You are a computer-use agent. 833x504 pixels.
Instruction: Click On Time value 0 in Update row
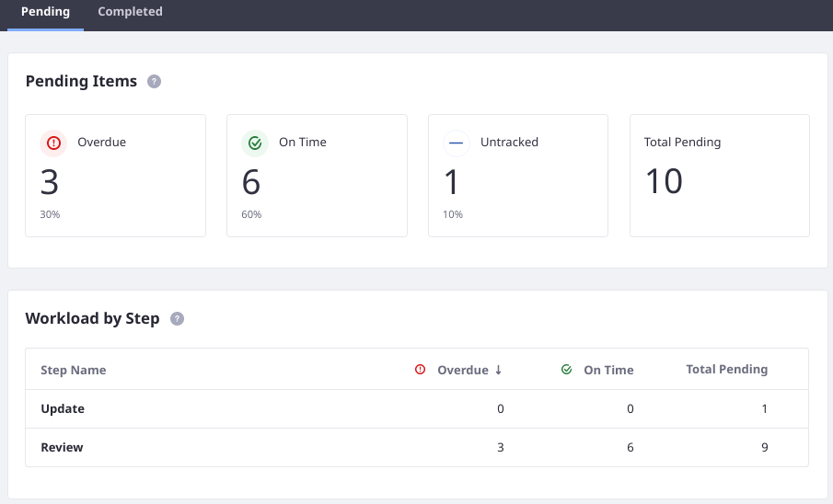tap(631, 409)
